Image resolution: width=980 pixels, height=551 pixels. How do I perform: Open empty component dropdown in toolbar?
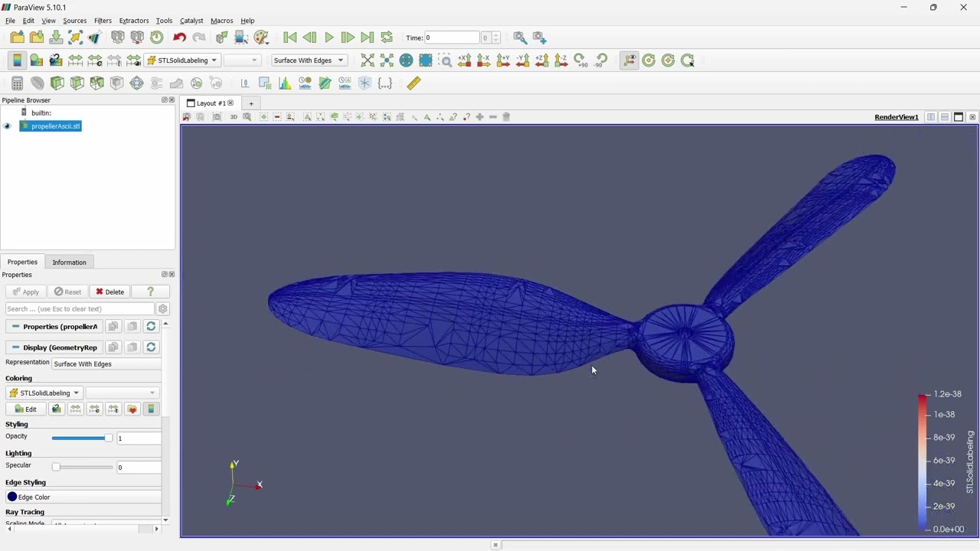point(242,60)
